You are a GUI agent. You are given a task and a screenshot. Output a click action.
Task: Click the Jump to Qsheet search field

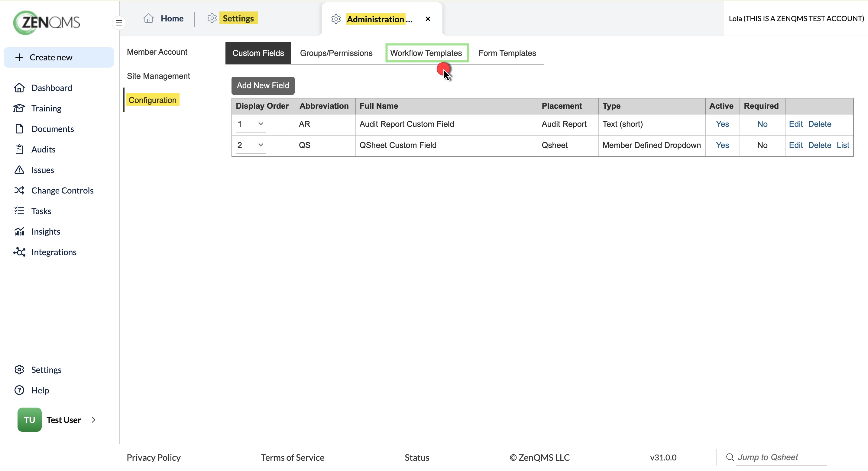coord(782,457)
